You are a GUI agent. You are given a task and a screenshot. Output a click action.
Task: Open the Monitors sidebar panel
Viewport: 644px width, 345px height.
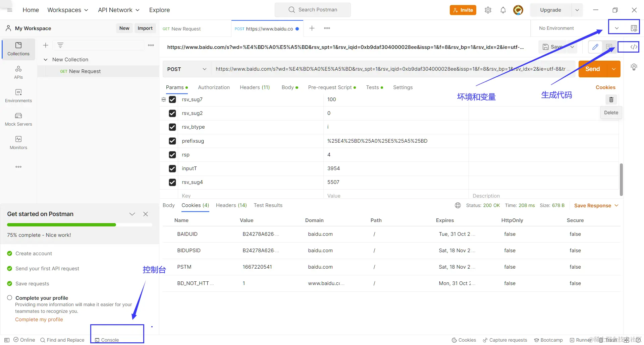coord(18,143)
